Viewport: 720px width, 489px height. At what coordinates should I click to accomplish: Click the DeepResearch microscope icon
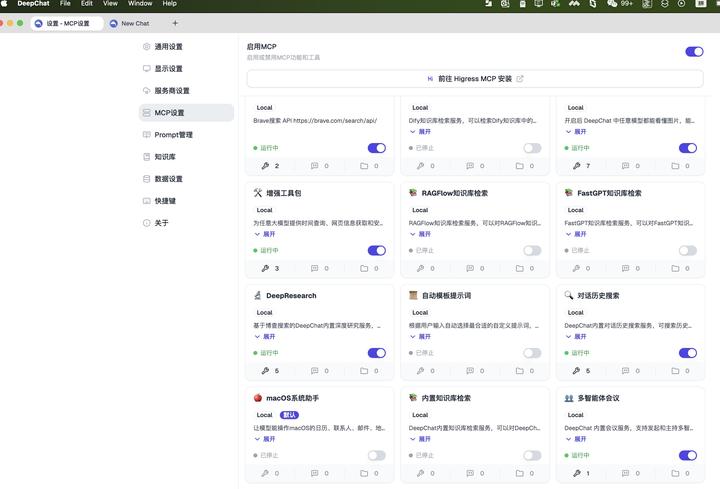pyautogui.click(x=258, y=295)
